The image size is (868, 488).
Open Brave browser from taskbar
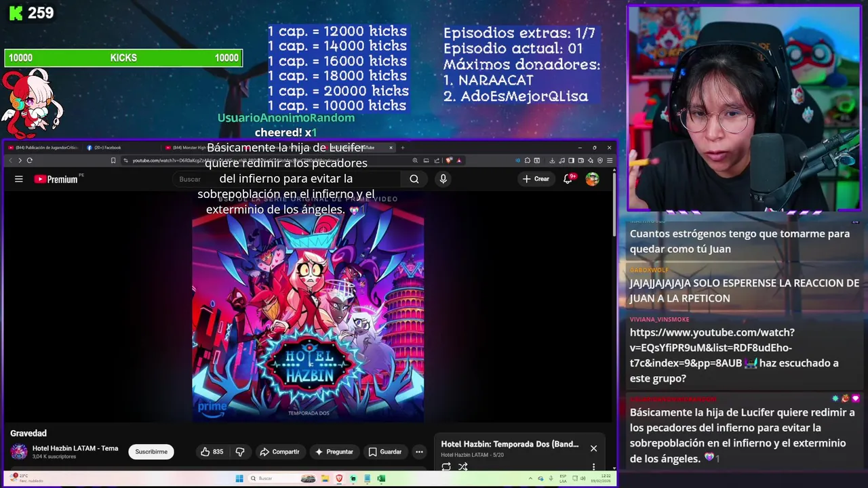tap(339, 479)
